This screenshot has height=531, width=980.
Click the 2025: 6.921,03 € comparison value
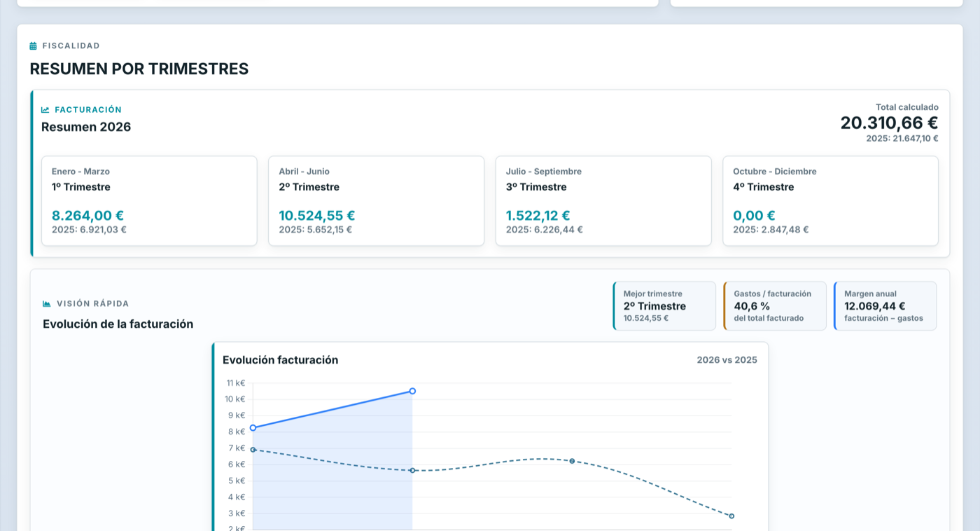pos(89,230)
